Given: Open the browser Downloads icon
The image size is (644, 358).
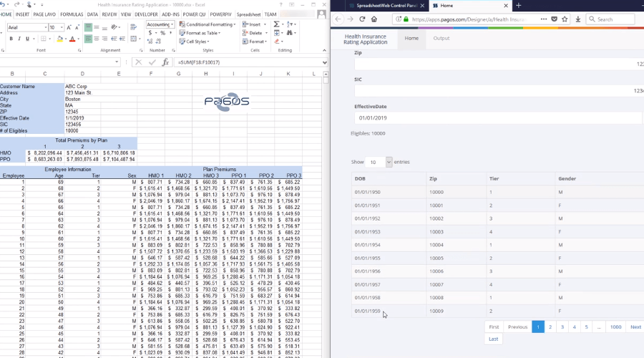Looking at the screenshot, I should pos(578,19).
